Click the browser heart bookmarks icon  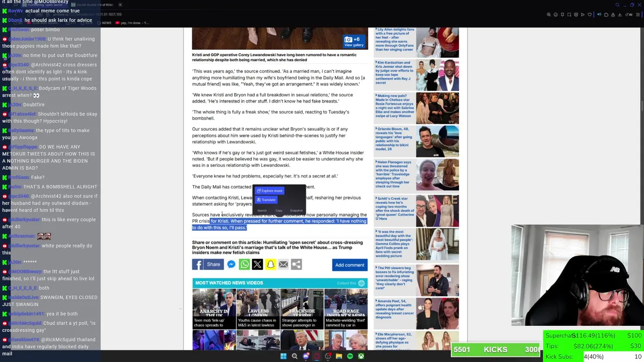point(590,15)
